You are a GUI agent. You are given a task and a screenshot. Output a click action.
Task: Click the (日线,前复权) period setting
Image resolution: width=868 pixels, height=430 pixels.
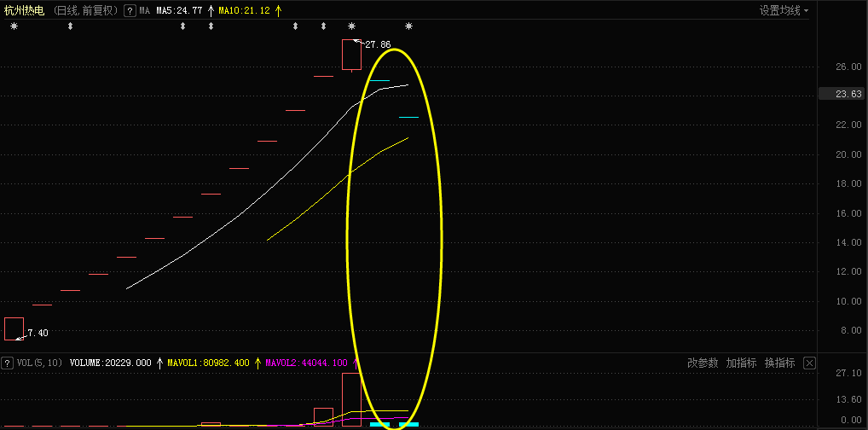84,10
